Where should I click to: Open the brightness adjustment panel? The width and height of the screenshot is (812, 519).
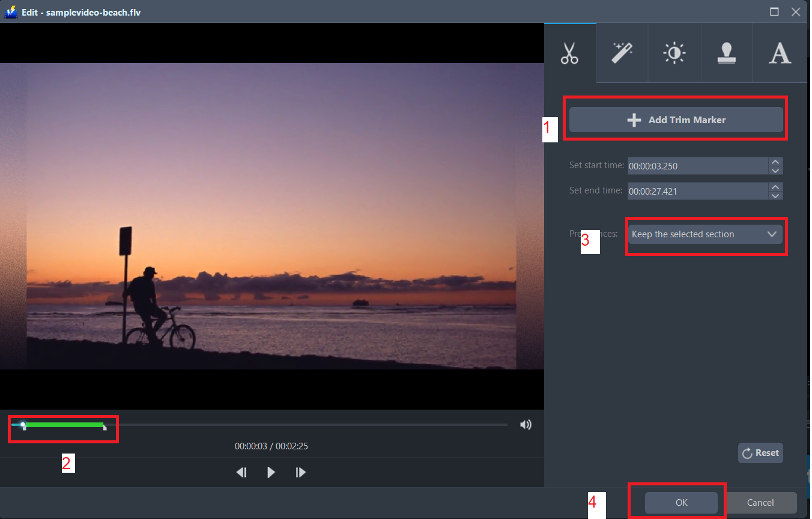pyautogui.click(x=674, y=53)
